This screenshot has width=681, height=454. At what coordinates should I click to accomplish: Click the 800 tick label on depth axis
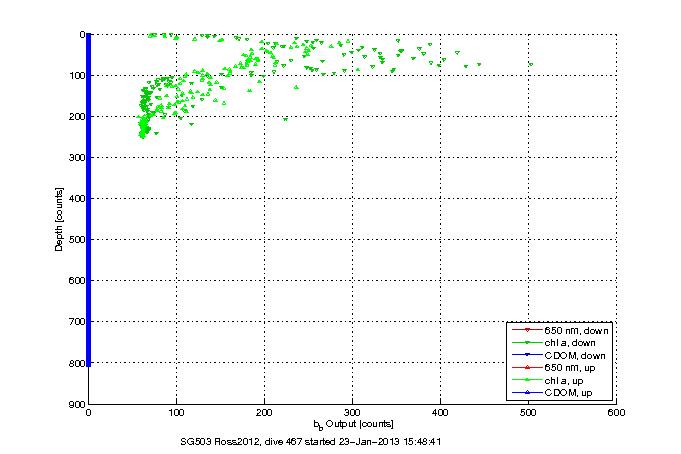click(76, 363)
